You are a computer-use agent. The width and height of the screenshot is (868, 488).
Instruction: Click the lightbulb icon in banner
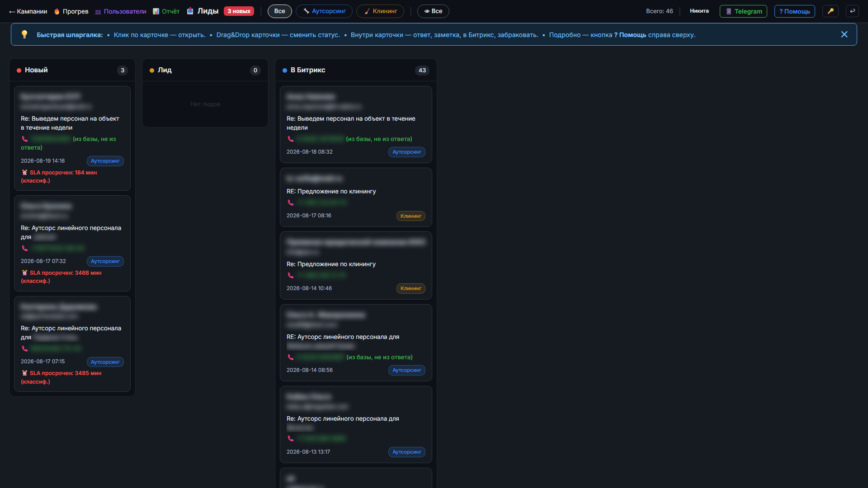click(24, 35)
